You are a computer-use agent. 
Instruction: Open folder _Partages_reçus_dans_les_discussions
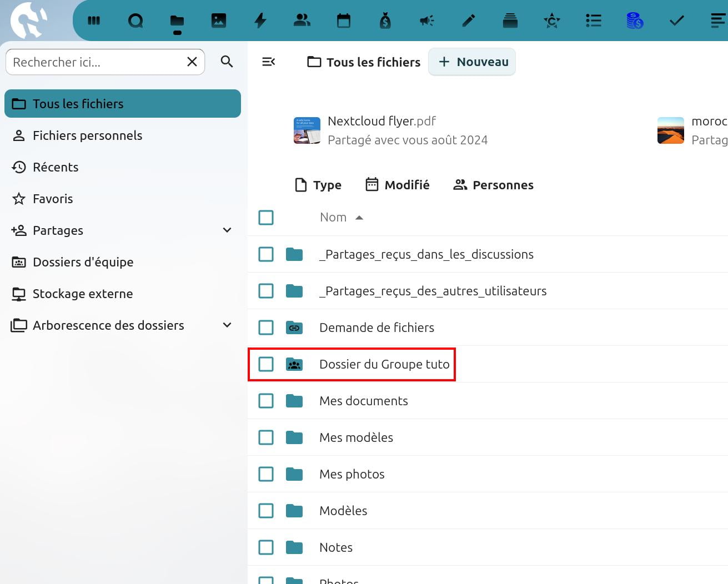[426, 254]
